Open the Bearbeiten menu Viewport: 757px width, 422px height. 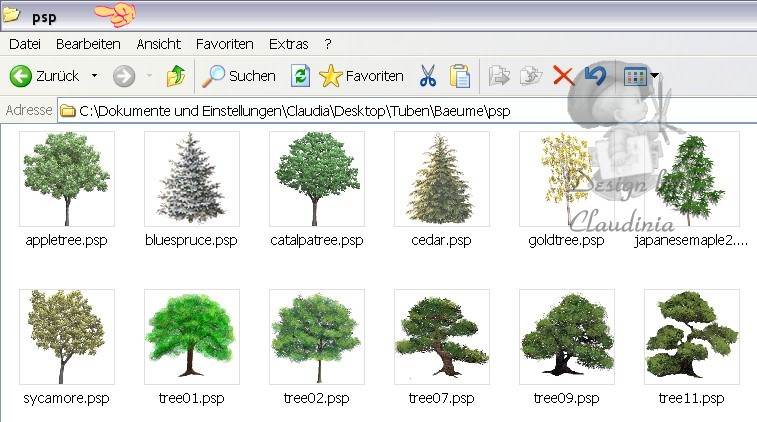point(88,44)
